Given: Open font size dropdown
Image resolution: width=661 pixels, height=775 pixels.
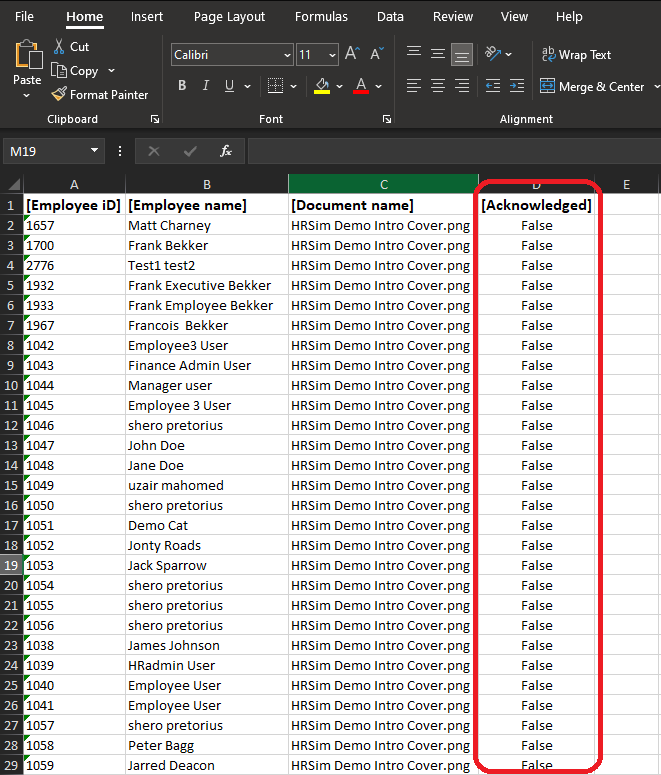Looking at the screenshot, I should (332, 55).
